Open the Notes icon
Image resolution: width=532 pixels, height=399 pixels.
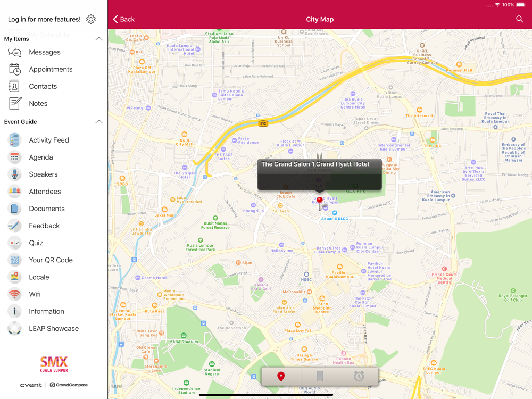coord(15,103)
